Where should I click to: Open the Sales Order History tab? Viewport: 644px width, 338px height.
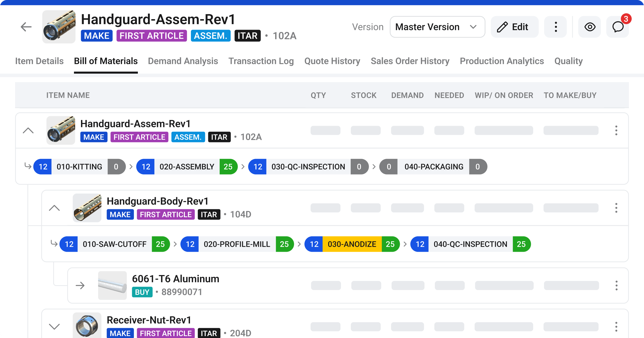(x=410, y=61)
